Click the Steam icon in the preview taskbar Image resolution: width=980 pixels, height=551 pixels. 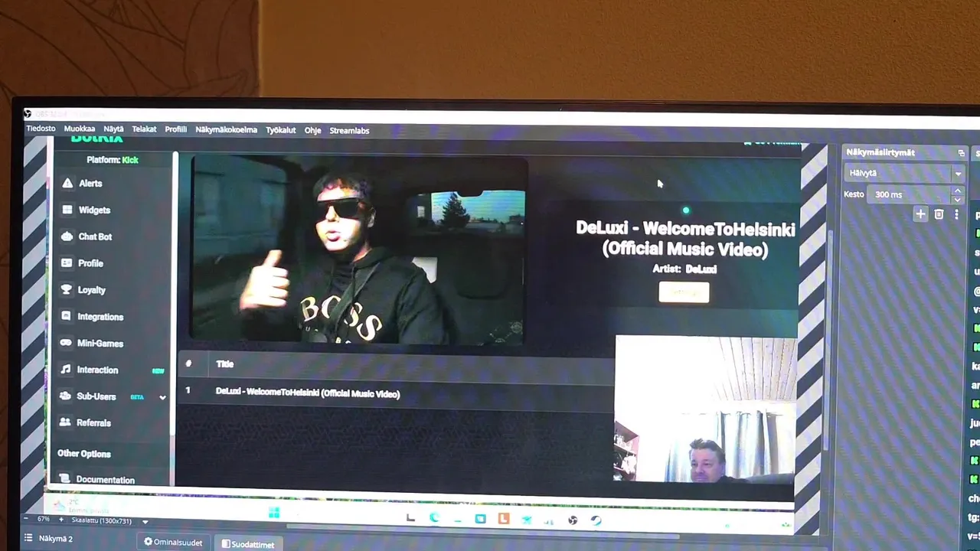596,520
